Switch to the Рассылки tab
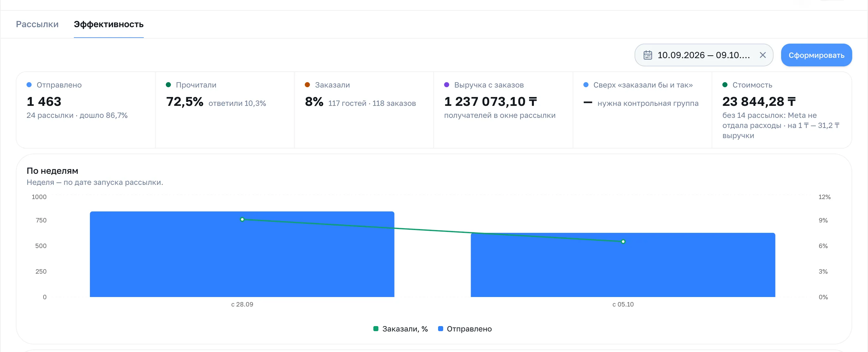Screen dimensions: 868x352 click(x=37, y=24)
